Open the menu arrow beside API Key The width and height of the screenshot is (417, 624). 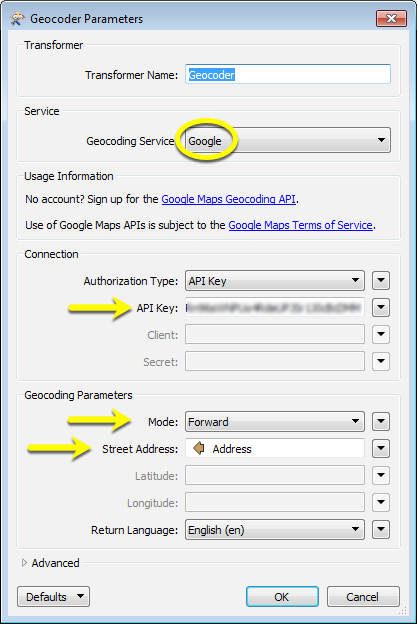click(381, 308)
